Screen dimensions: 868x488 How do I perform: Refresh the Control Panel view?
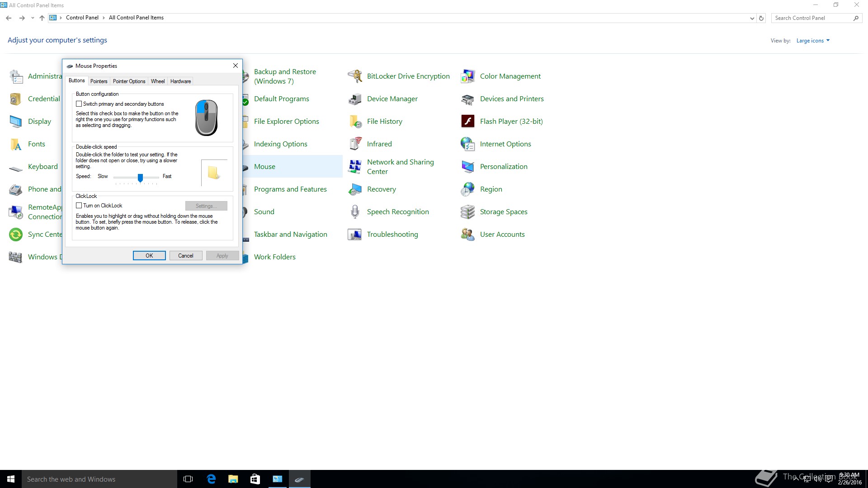click(761, 19)
